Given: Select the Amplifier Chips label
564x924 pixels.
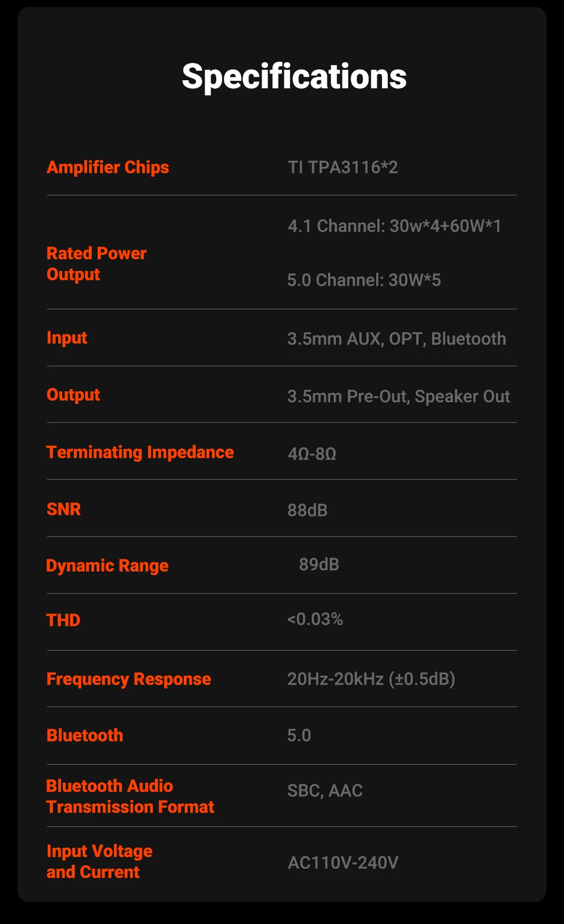Looking at the screenshot, I should pyautogui.click(x=108, y=167).
